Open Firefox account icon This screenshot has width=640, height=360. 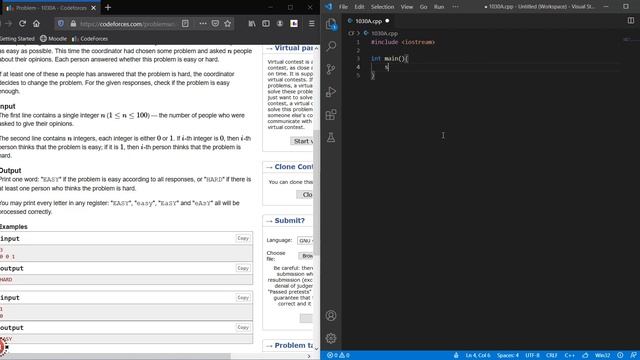click(280, 24)
